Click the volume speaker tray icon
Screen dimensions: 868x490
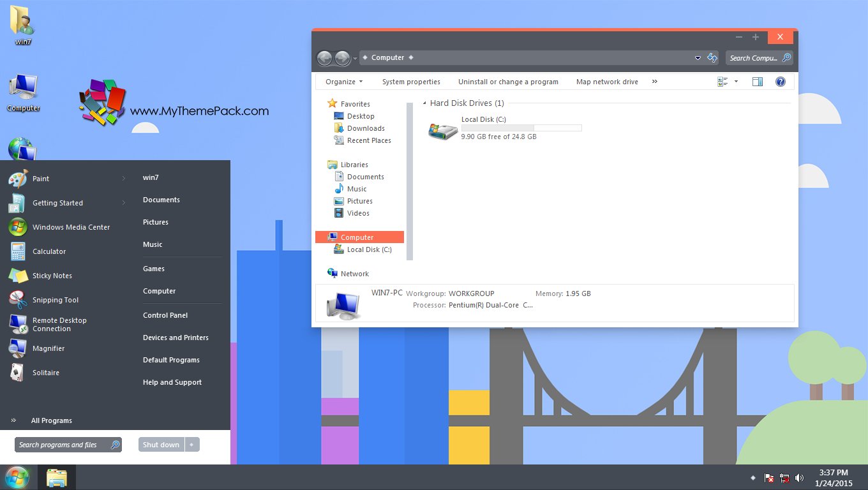[x=800, y=478]
